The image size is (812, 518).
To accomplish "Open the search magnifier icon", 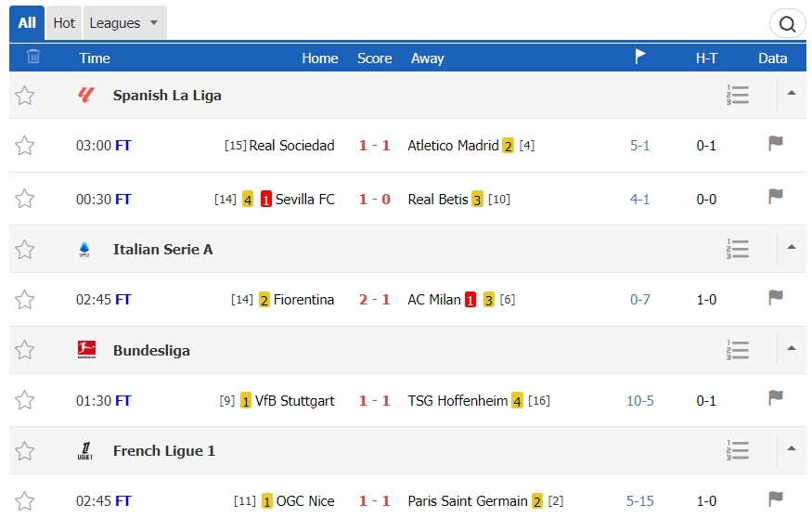I will [x=787, y=24].
